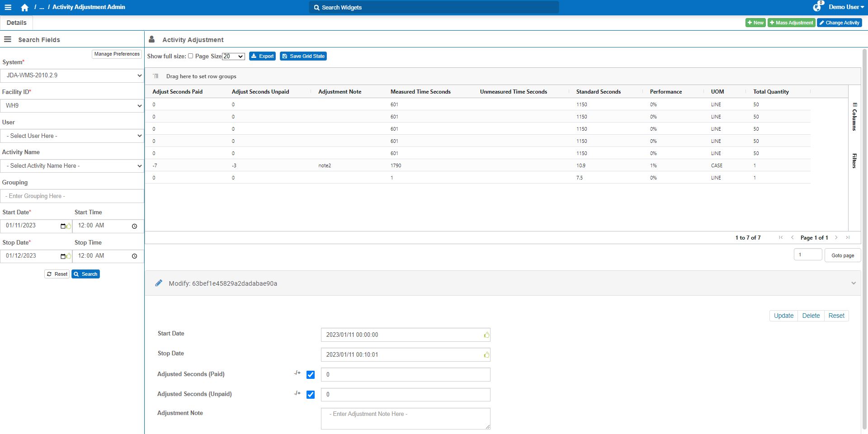Go to next grid page arrow
This screenshot has width=868, height=434.
[x=836, y=237]
